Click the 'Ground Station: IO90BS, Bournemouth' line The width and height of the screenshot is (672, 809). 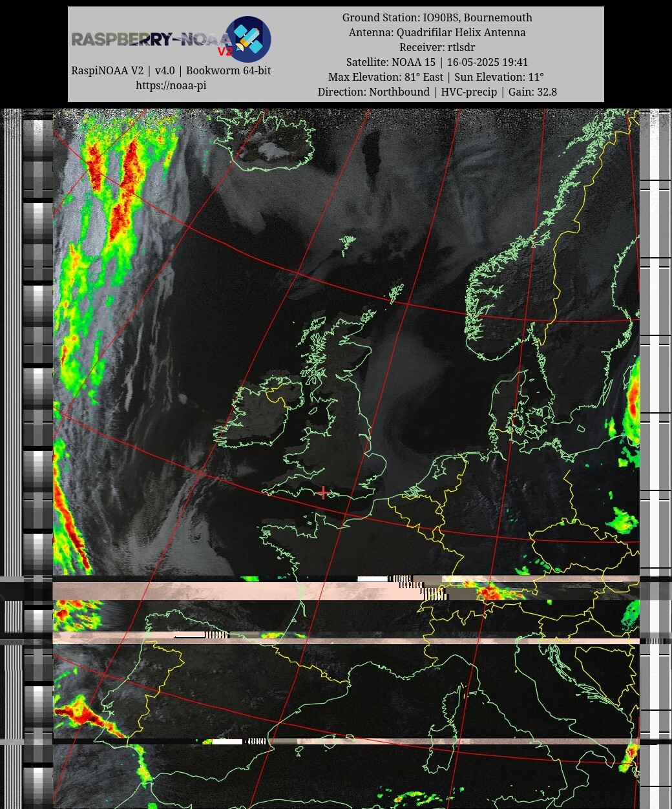pyautogui.click(x=437, y=17)
